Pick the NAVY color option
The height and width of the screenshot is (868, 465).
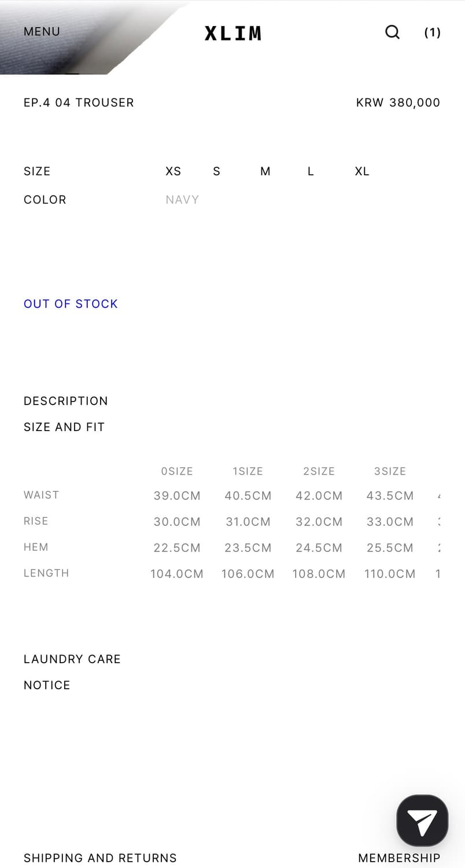182,200
